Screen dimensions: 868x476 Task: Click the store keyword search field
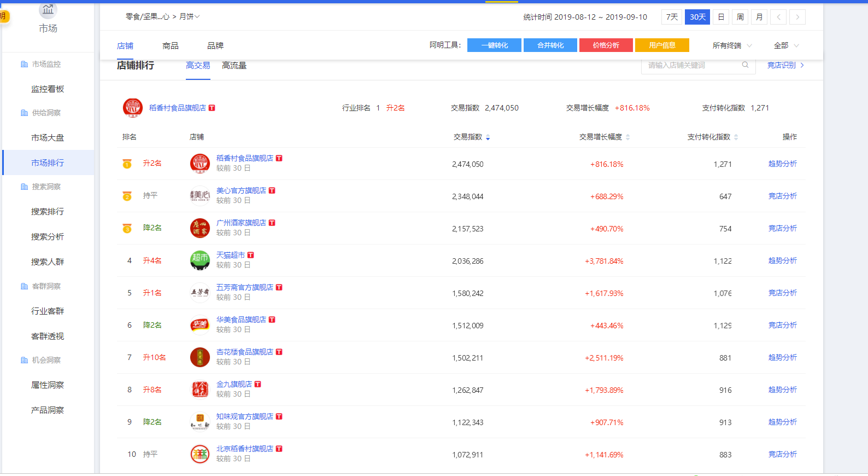691,65
